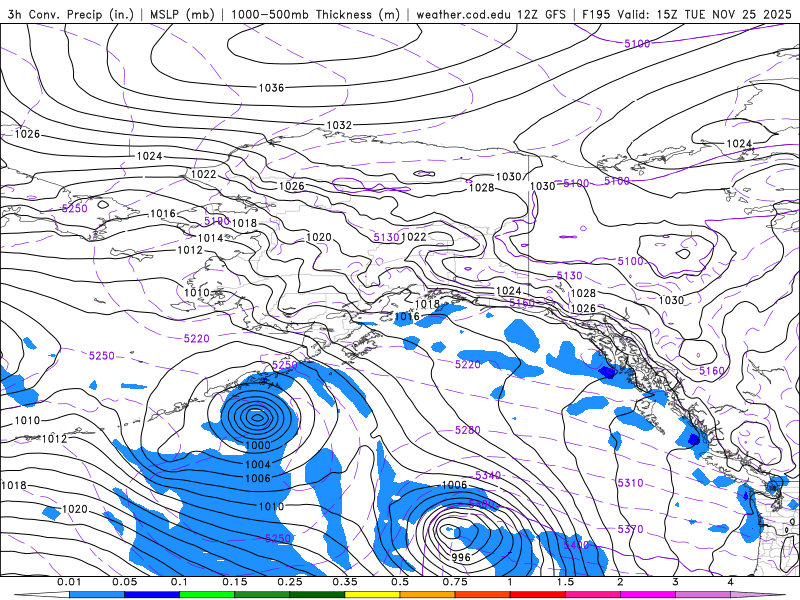This screenshot has height=600, width=800.
Task: Click the dark blue 0.05 legend swatch
Action: coord(152,595)
